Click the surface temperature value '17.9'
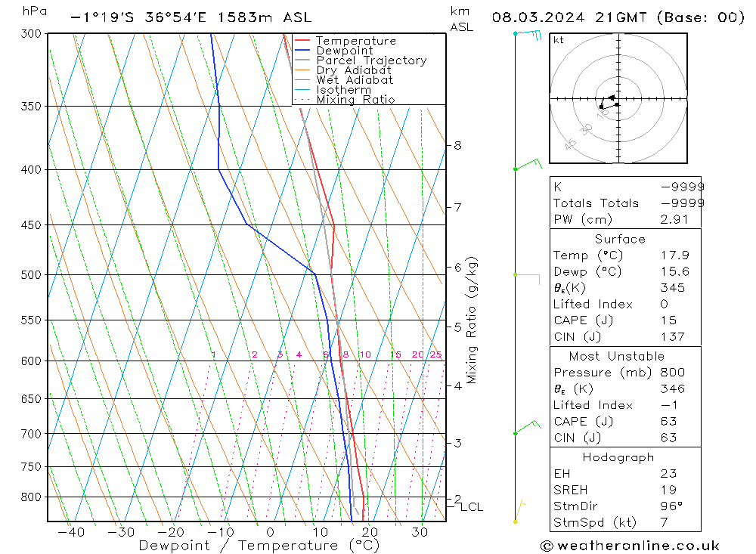This screenshot has height=554, width=756. [675, 255]
